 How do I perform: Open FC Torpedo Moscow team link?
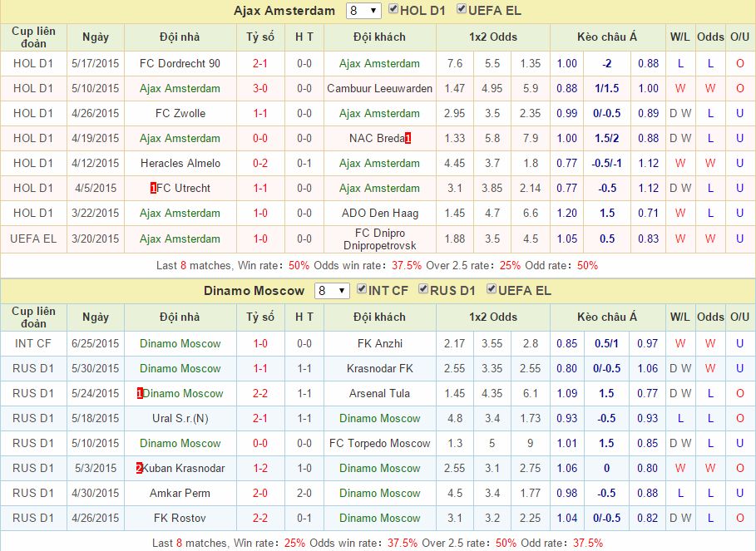pyautogui.click(x=379, y=444)
